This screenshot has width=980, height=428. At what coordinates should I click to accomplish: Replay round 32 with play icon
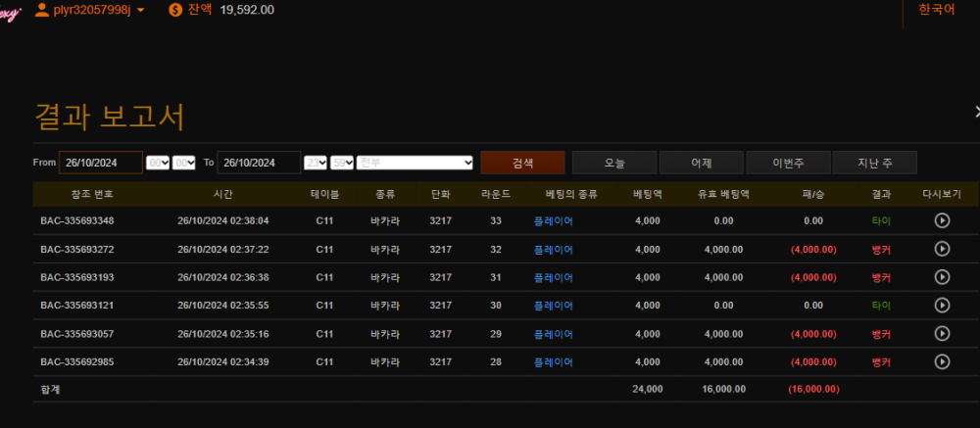click(942, 249)
